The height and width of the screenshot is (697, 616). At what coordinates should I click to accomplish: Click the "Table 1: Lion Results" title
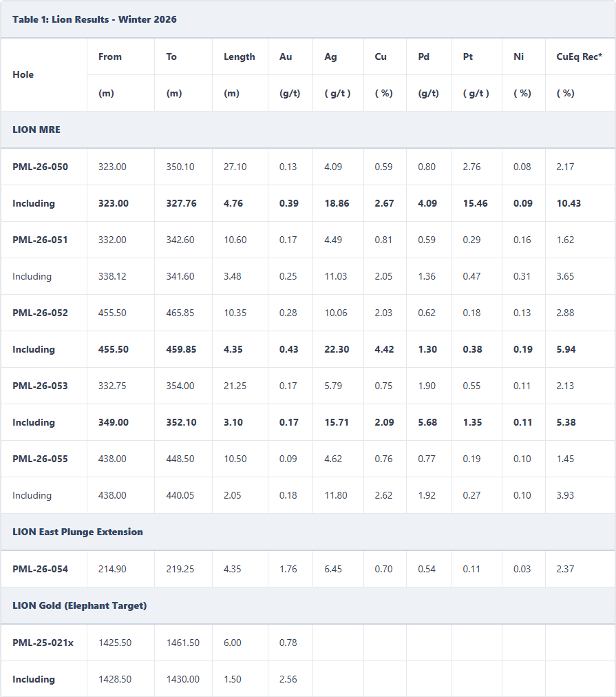(x=94, y=19)
